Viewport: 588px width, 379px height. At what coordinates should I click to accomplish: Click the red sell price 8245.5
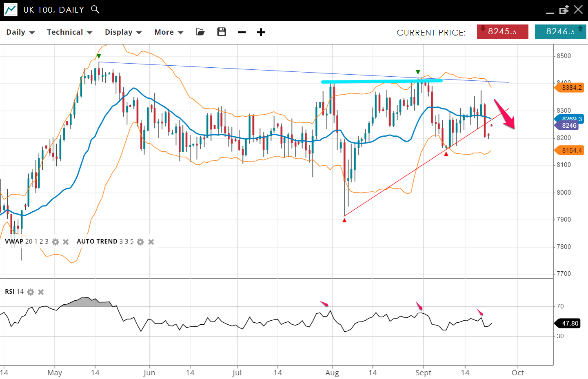coord(502,32)
